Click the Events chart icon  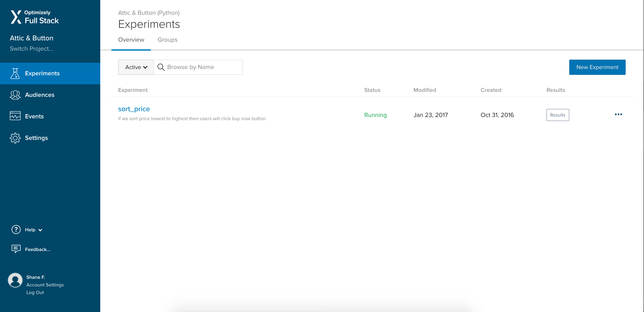coord(15,116)
